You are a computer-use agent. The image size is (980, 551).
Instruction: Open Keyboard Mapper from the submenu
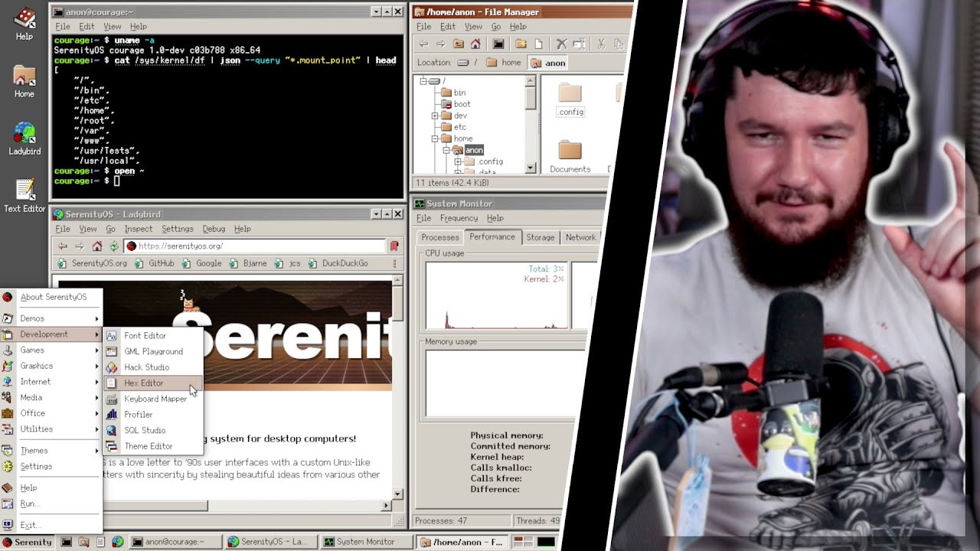(x=153, y=399)
